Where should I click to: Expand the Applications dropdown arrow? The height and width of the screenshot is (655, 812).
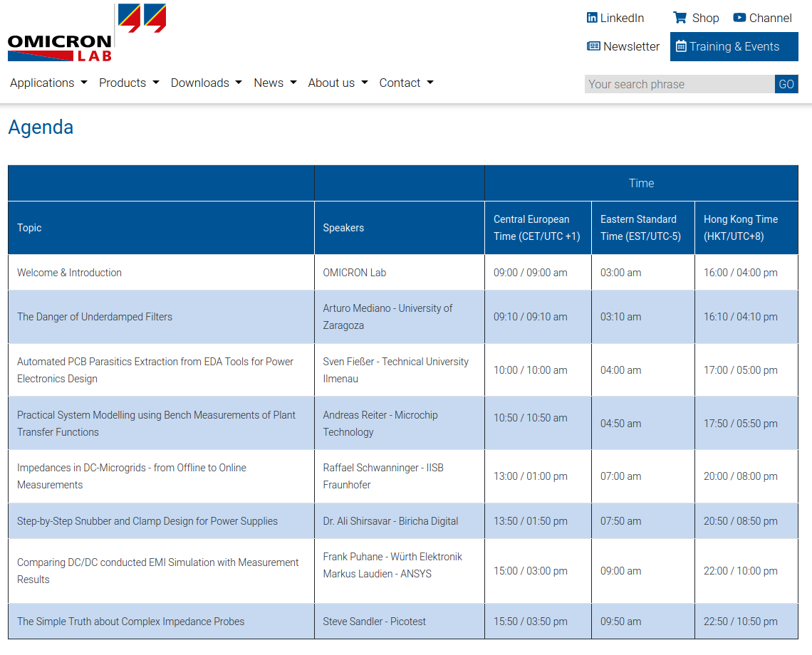pos(84,83)
